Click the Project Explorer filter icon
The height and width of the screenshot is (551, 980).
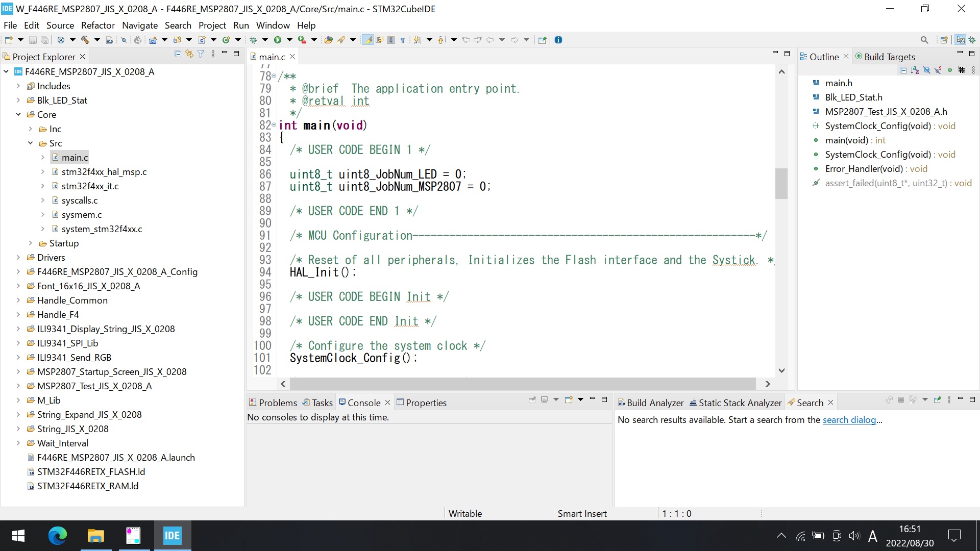[201, 54]
